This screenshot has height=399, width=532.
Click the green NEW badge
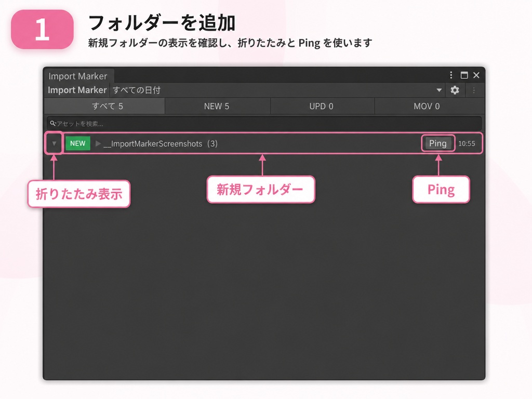tap(78, 143)
